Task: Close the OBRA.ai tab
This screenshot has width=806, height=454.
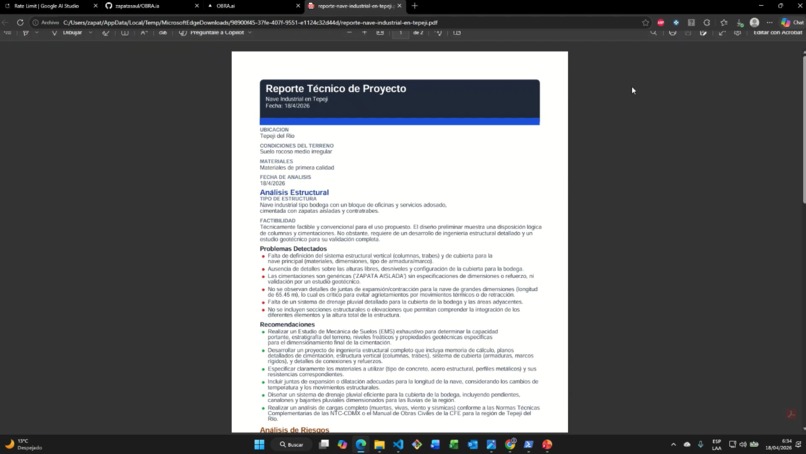Action: 298,6
